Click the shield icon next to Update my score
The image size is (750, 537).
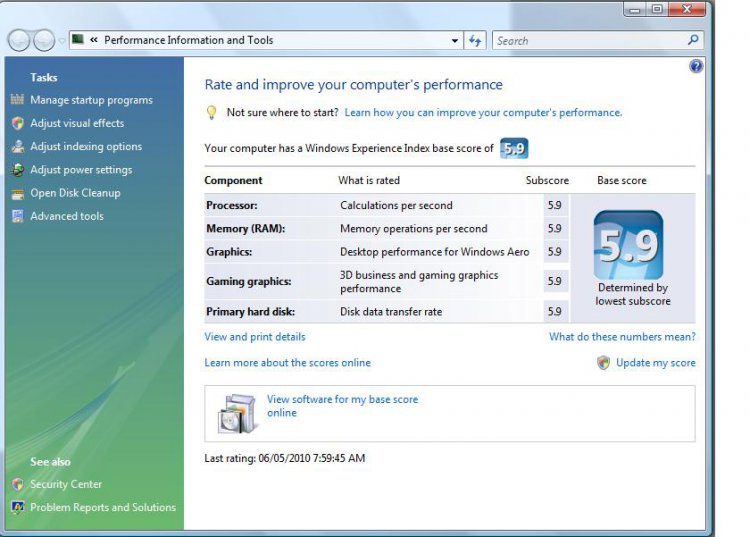604,363
